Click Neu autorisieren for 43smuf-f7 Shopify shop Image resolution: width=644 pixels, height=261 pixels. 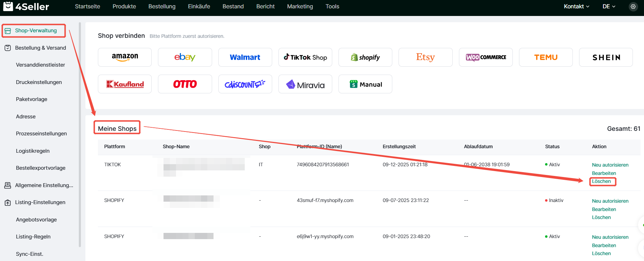pyautogui.click(x=610, y=201)
